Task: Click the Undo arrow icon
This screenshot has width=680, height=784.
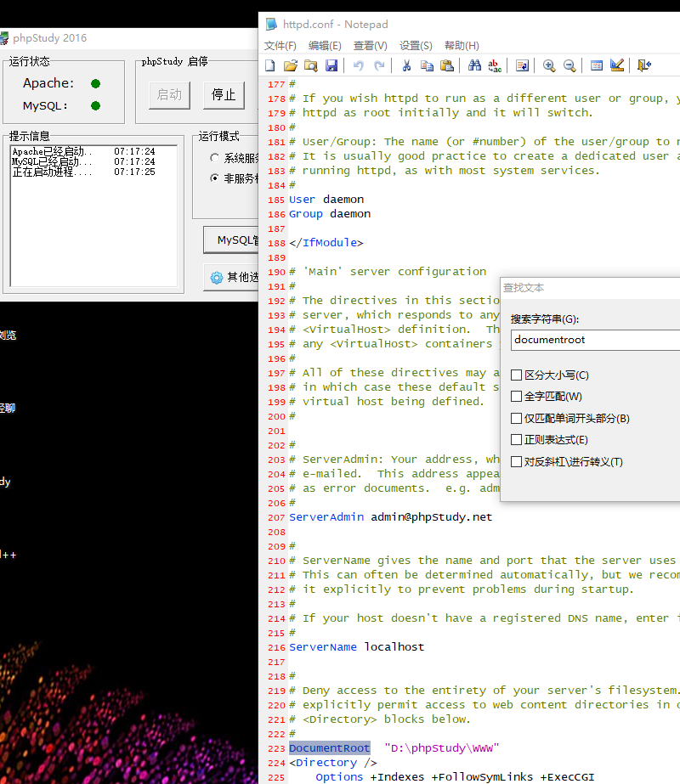Action: (358, 65)
